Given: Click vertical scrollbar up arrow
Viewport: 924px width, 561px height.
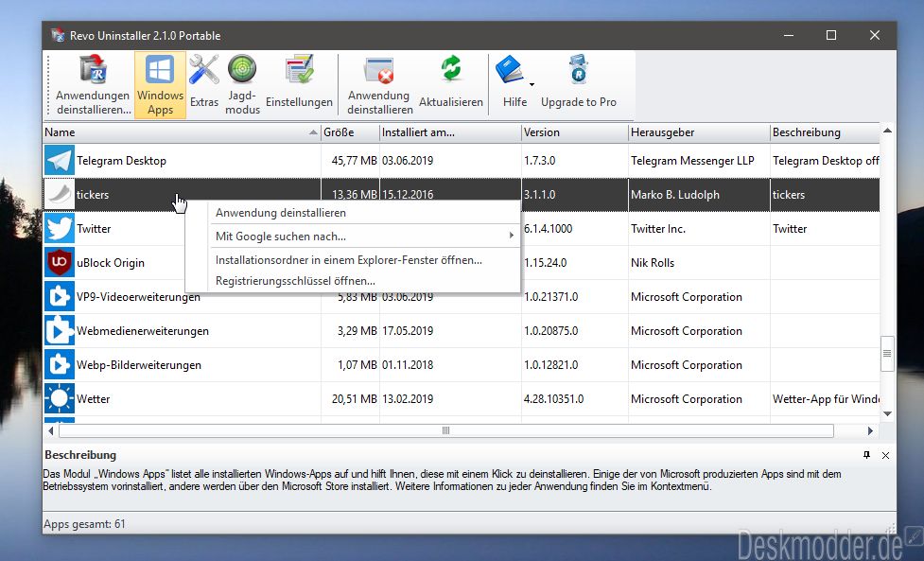Looking at the screenshot, I should [887, 131].
